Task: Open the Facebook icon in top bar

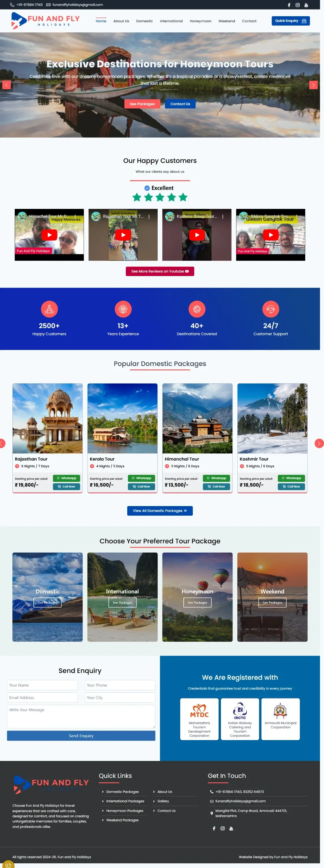Action: pyautogui.click(x=289, y=5)
